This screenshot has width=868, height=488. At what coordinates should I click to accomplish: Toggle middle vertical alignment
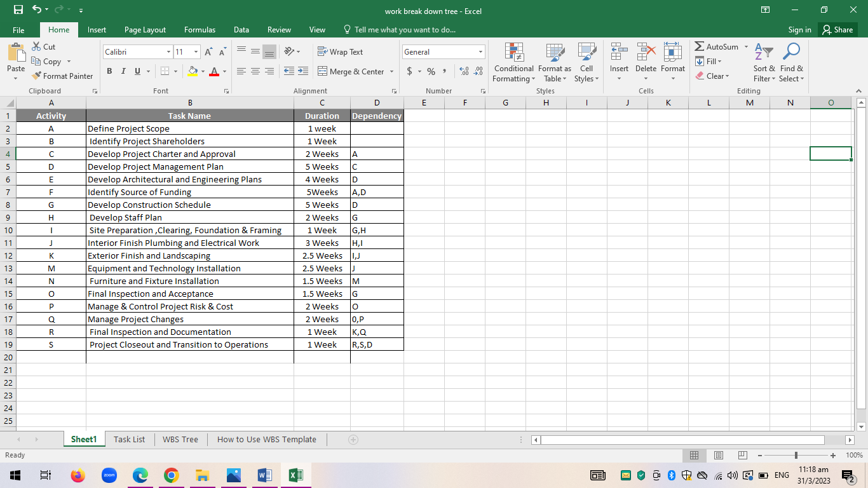pos(255,52)
